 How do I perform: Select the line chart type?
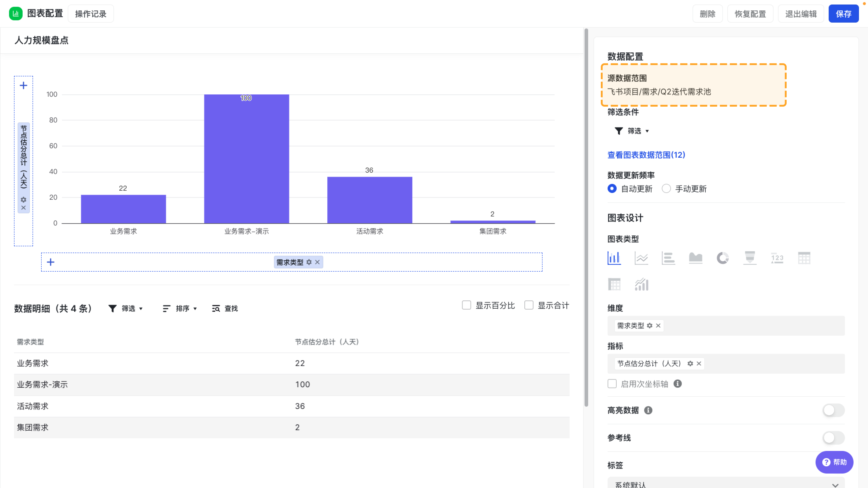coord(641,258)
